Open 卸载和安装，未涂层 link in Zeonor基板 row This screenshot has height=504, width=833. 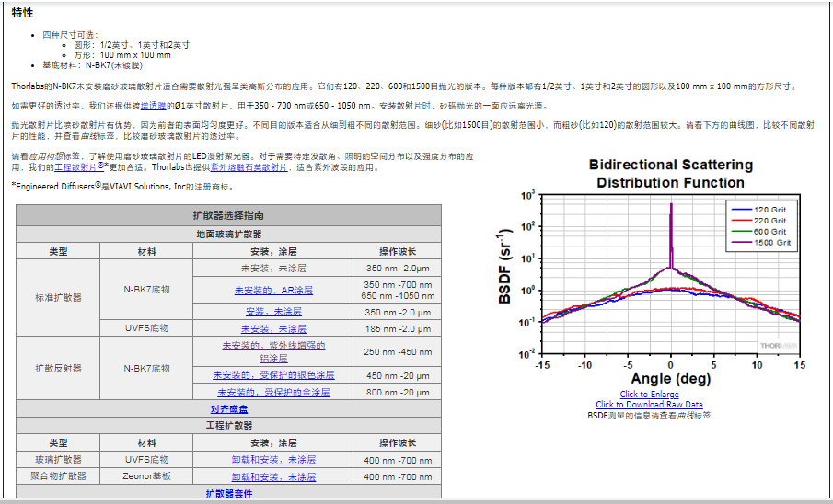pos(273,476)
